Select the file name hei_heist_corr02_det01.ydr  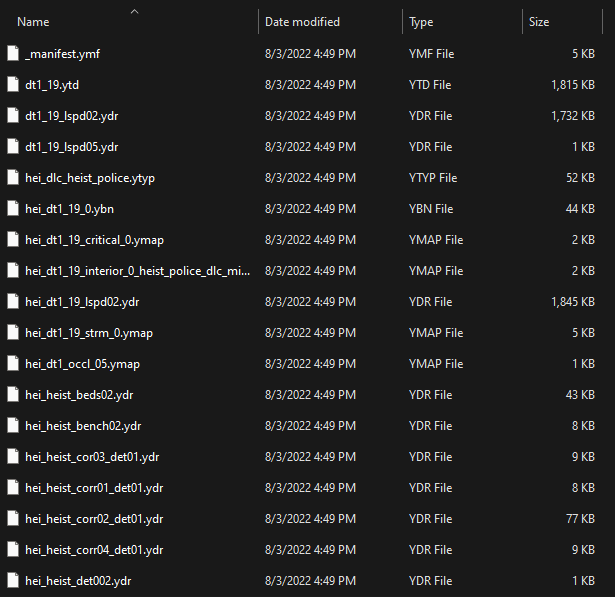(94, 519)
